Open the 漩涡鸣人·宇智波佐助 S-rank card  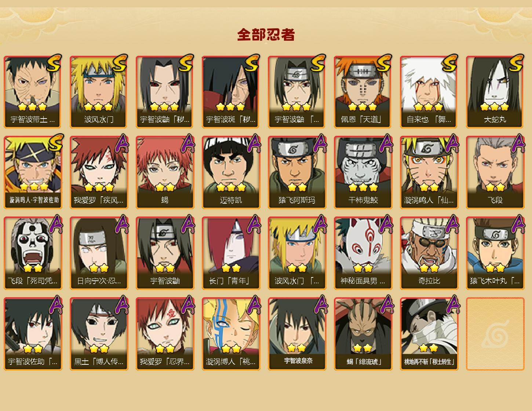click(x=33, y=172)
